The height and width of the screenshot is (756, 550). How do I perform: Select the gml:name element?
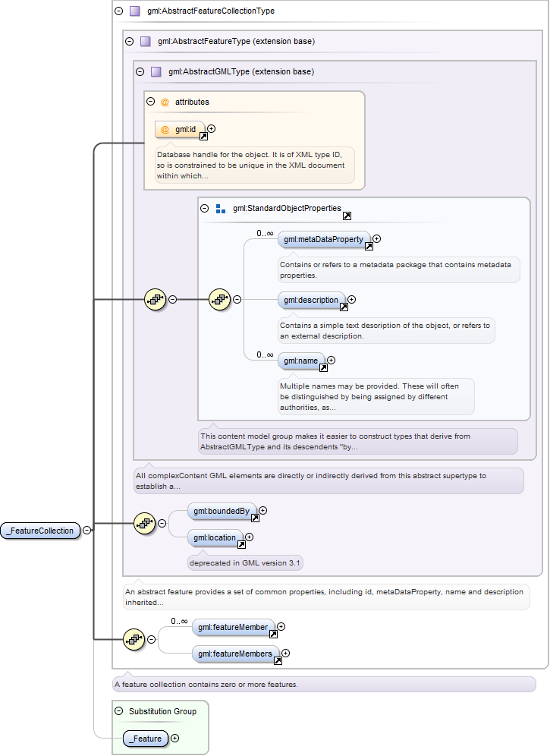point(301,361)
